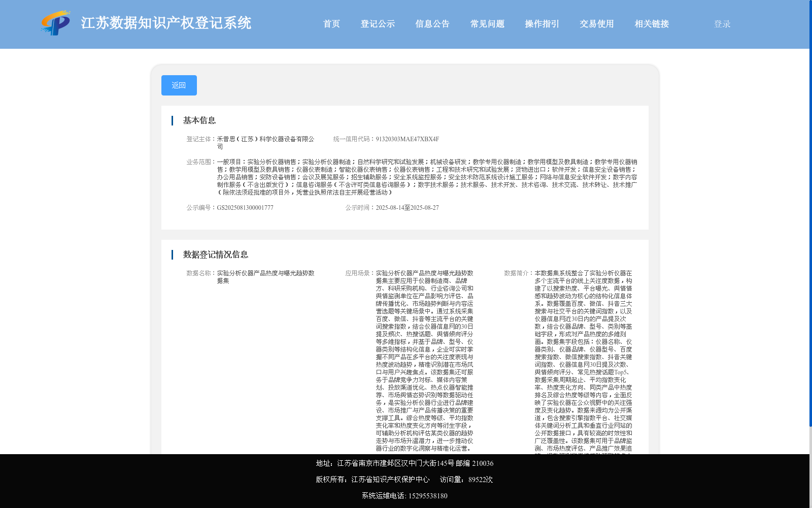The height and width of the screenshot is (508, 812).
Task: Click the 登录 link
Action: tap(722, 24)
